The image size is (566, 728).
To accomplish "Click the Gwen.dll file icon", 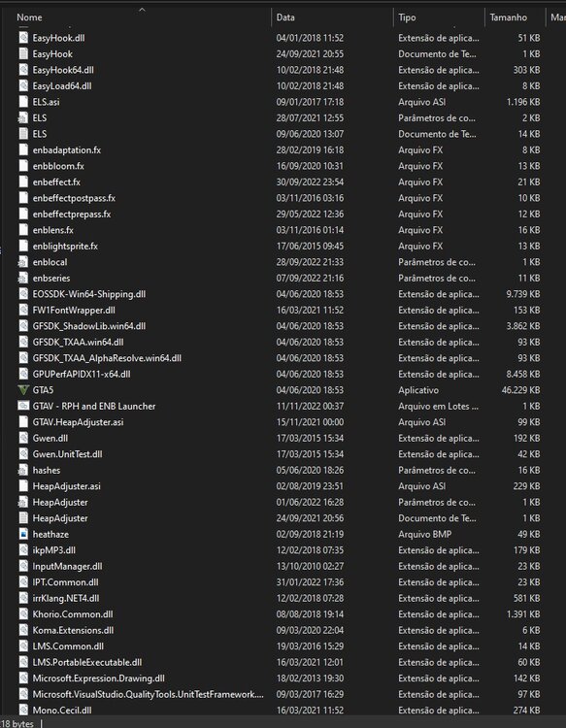I will click(x=23, y=438).
